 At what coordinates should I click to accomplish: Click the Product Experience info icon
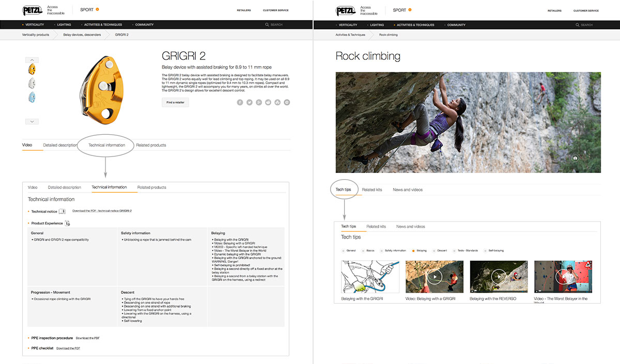coord(67,223)
